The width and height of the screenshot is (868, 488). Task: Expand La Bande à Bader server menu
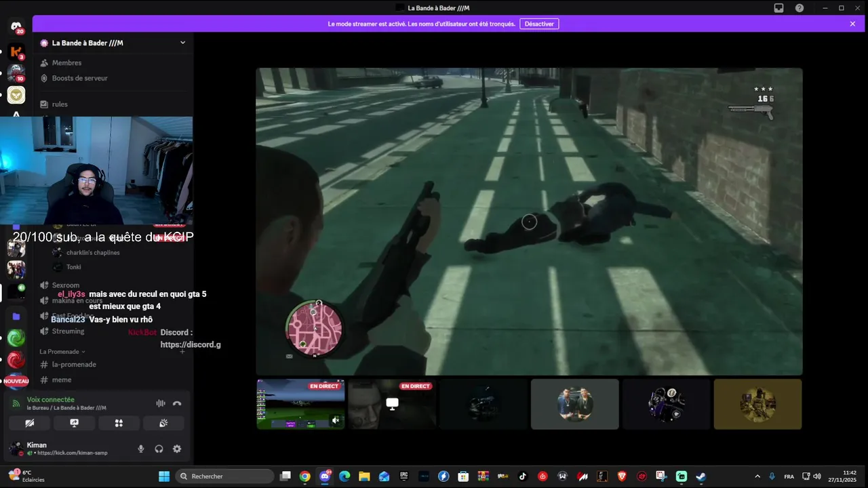point(182,43)
